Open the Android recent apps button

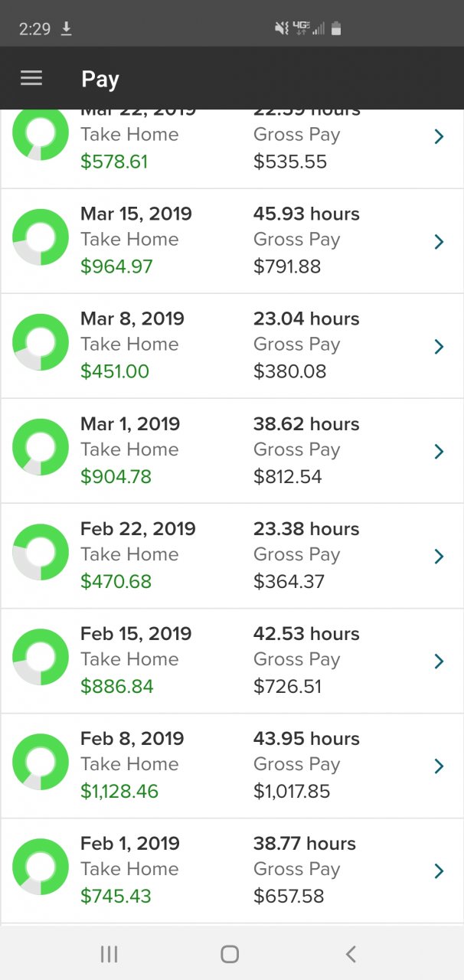tap(109, 953)
